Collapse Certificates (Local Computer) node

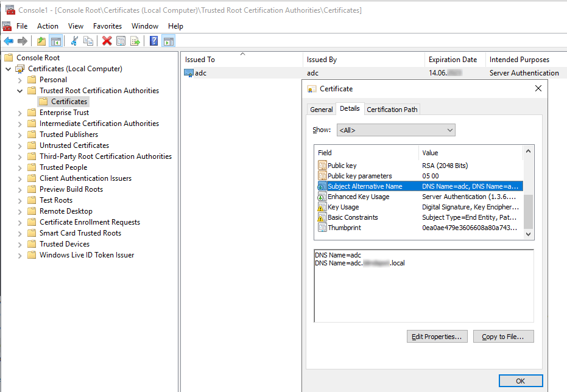pyautogui.click(x=9, y=69)
